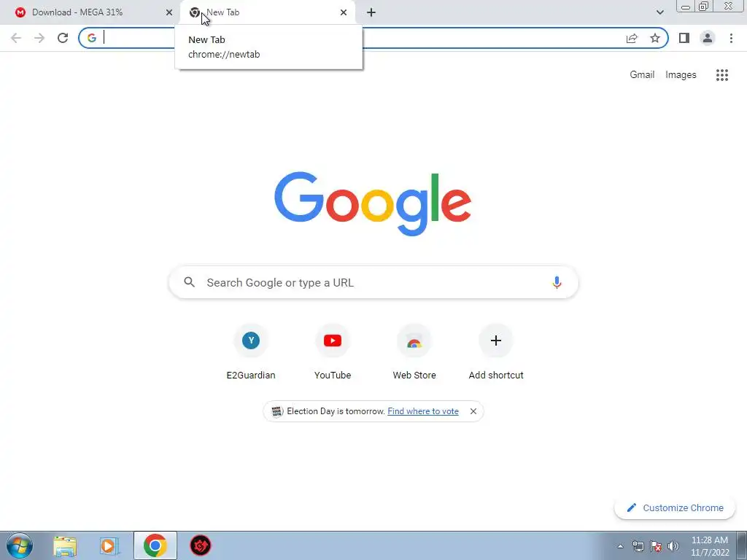Screen dimensions: 747x560
Task: Open the Web Store shortcut
Action: (x=414, y=351)
